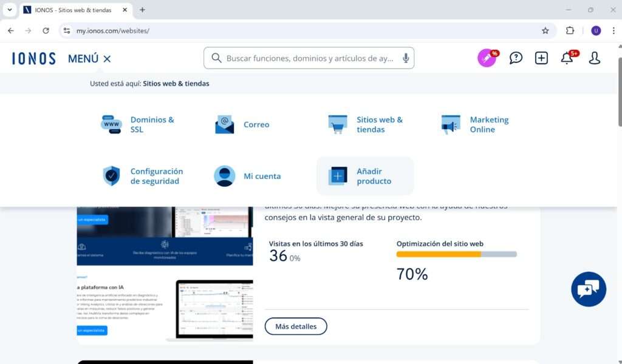
Task: Open the help question bubble icon
Action: pyautogui.click(x=516, y=58)
